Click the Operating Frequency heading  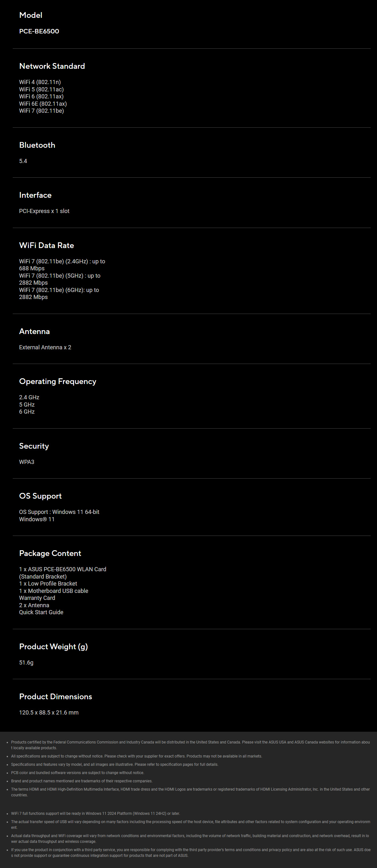click(x=58, y=381)
